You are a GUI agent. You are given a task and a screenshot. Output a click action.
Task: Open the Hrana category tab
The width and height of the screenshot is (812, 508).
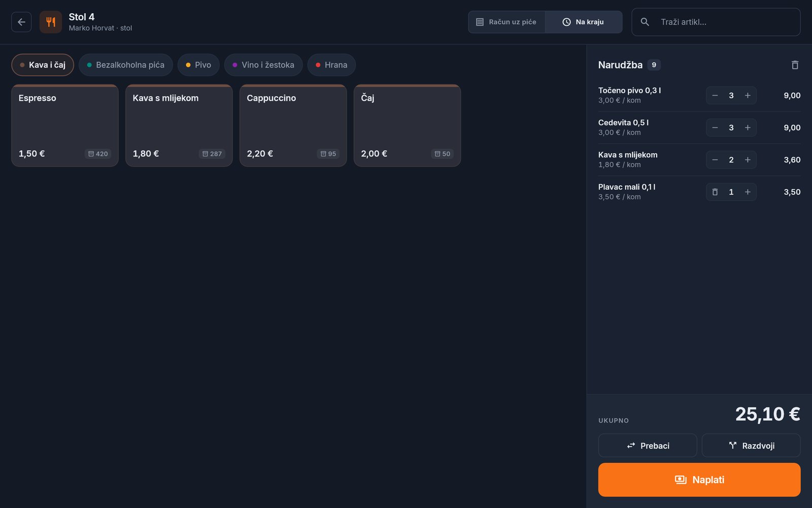click(x=331, y=65)
